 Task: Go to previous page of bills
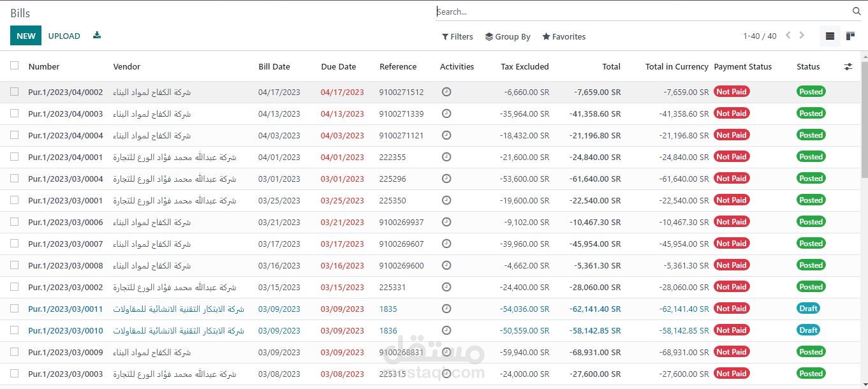pos(788,36)
